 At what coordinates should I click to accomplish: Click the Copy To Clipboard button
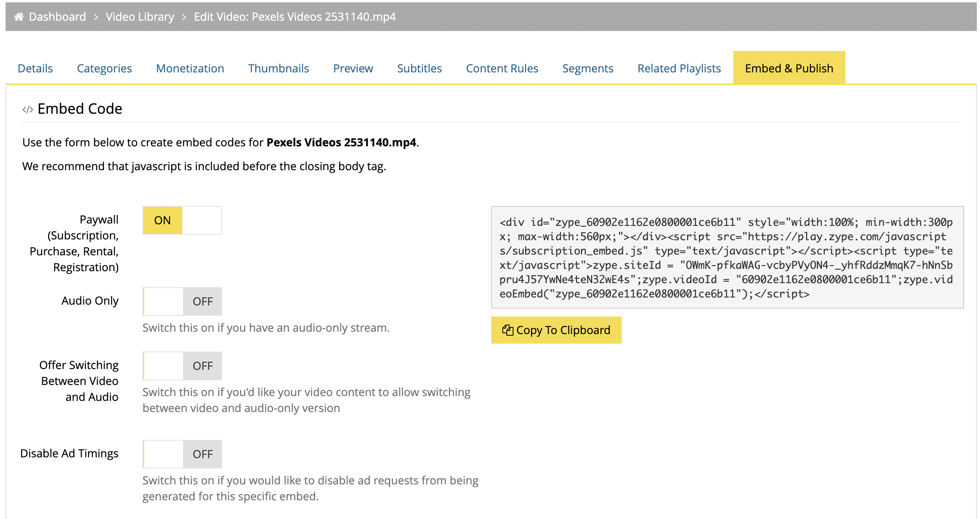(x=556, y=330)
